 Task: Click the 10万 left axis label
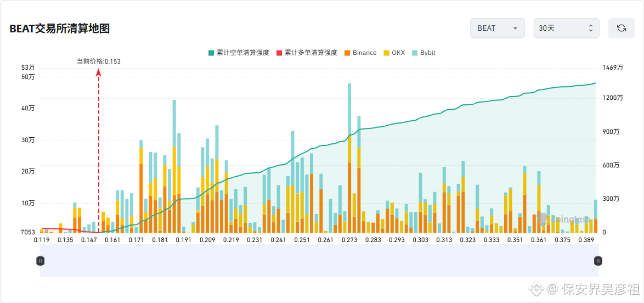point(29,203)
